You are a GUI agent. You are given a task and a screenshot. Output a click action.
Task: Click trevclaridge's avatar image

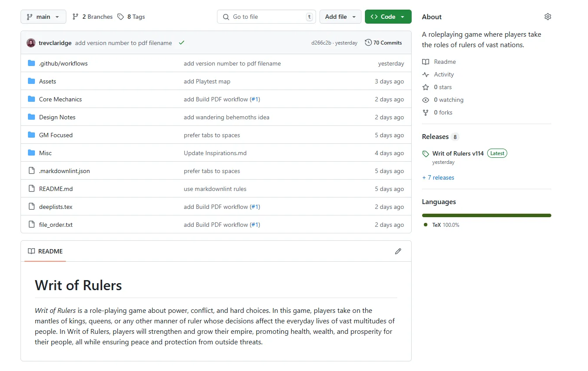[31, 42]
